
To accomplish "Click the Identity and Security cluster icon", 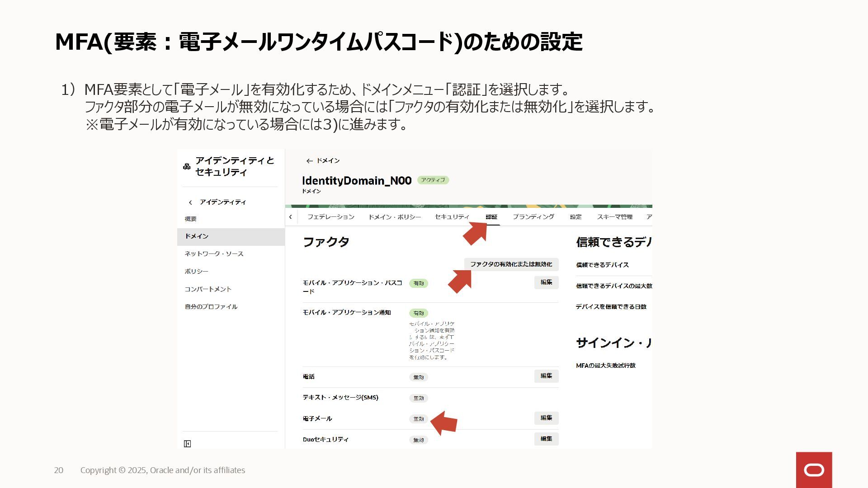I will coord(187,166).
